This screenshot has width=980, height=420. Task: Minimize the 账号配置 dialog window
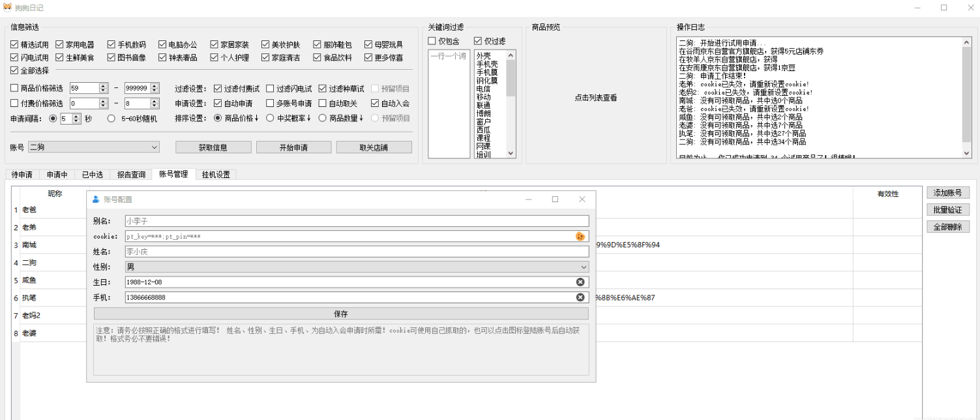click(x=528, y=200)
